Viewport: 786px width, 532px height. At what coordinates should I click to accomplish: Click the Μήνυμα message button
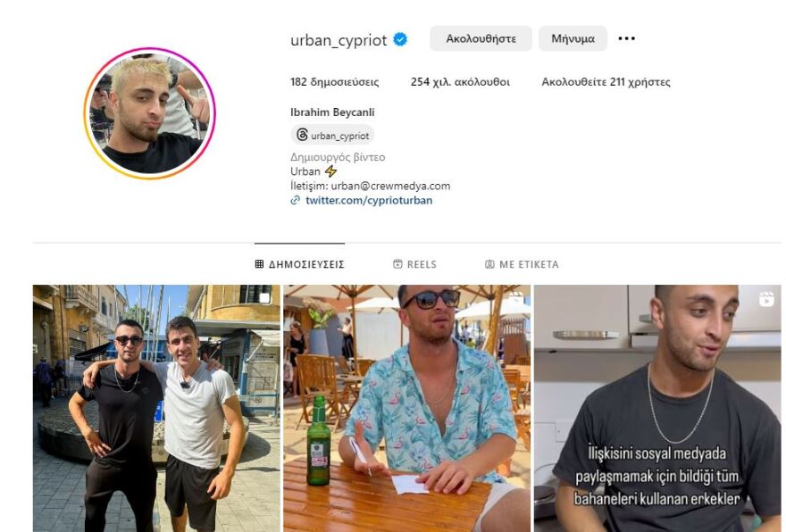(x=573, y=38)
